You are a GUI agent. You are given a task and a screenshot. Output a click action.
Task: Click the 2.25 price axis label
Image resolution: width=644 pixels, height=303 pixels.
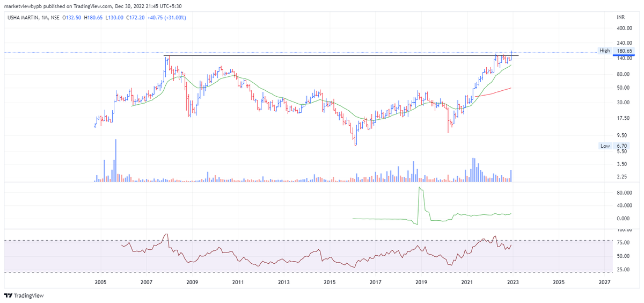click(x=622, y=177)
